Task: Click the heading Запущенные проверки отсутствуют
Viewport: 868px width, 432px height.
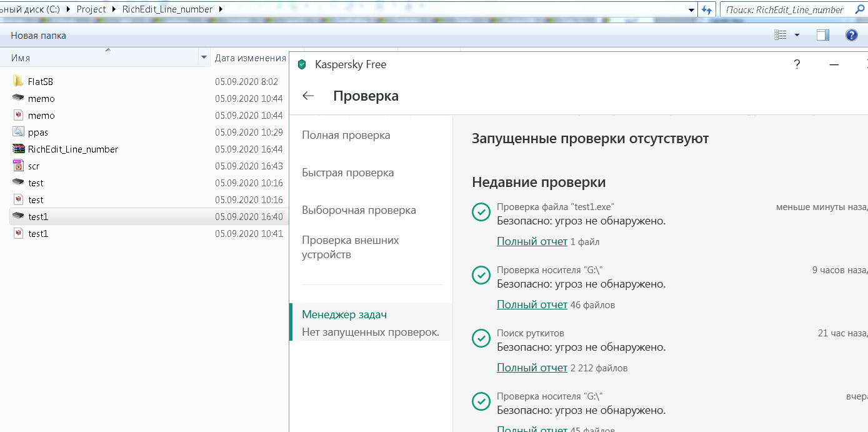Action: pyautogui.click(x=591, y=138)
